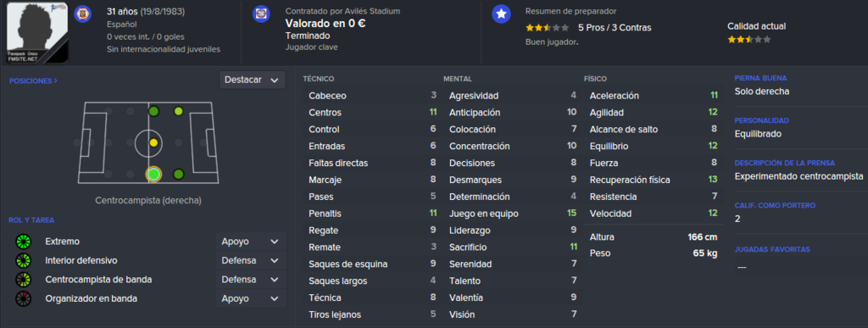The height and width of the screenshot is (328, 868).
Task: Open the POSICIONES section header
Action: [33, 81]
